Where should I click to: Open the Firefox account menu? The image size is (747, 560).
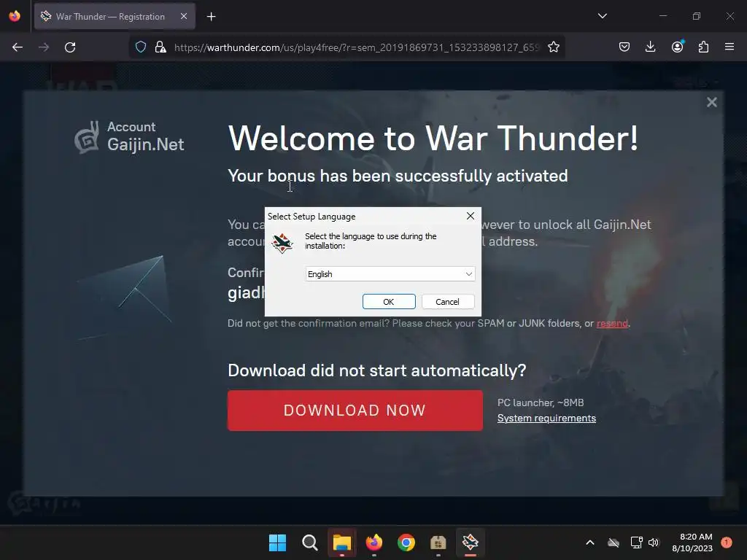click(x=677, y=47)
